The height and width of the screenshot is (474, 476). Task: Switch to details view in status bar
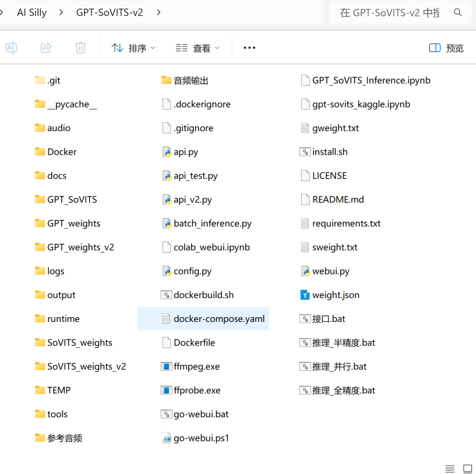450,468
